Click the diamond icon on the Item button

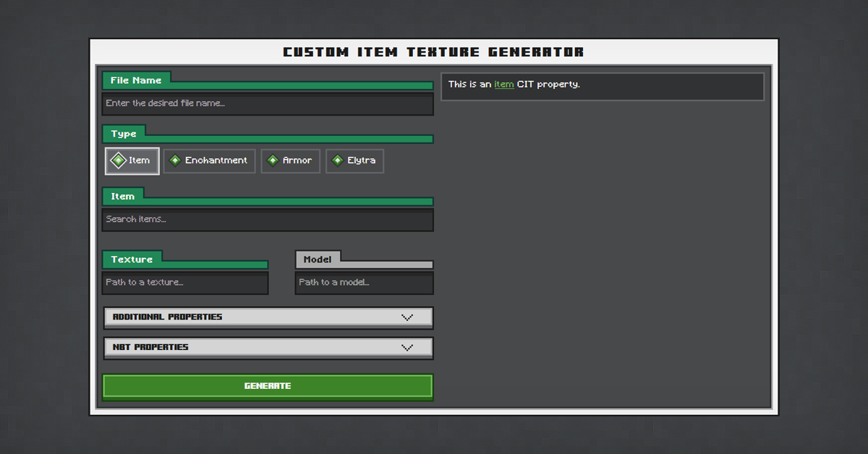point(118,160)
